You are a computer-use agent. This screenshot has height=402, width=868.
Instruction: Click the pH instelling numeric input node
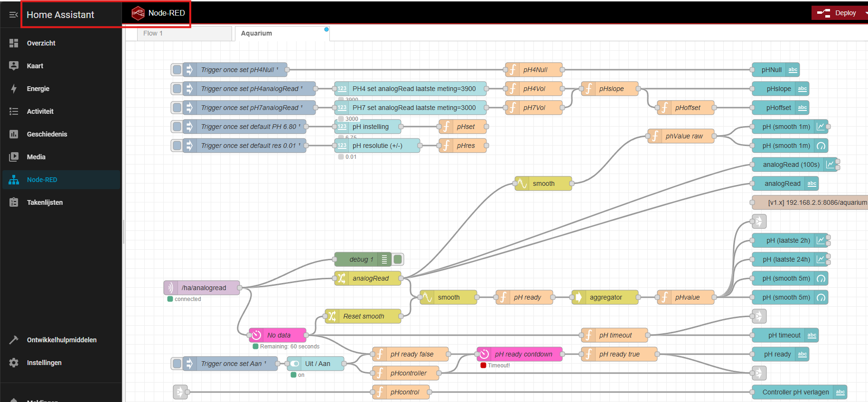(370, 127)
